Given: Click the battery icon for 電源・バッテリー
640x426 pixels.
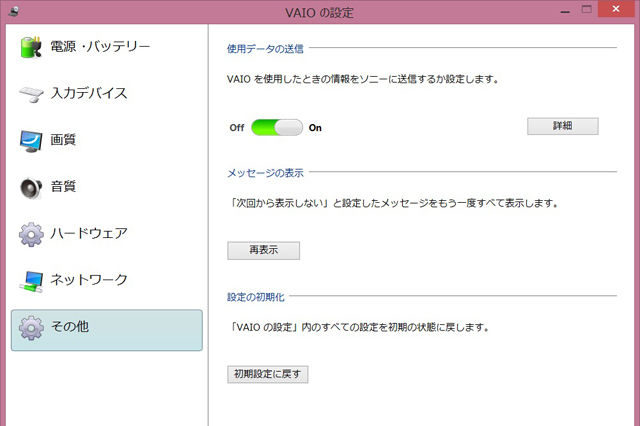Looking at the screenshot, I should pos(31,47).
